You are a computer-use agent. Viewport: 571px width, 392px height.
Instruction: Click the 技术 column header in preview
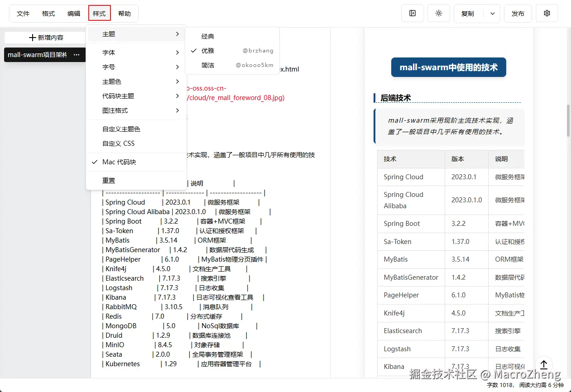point(411,159)
